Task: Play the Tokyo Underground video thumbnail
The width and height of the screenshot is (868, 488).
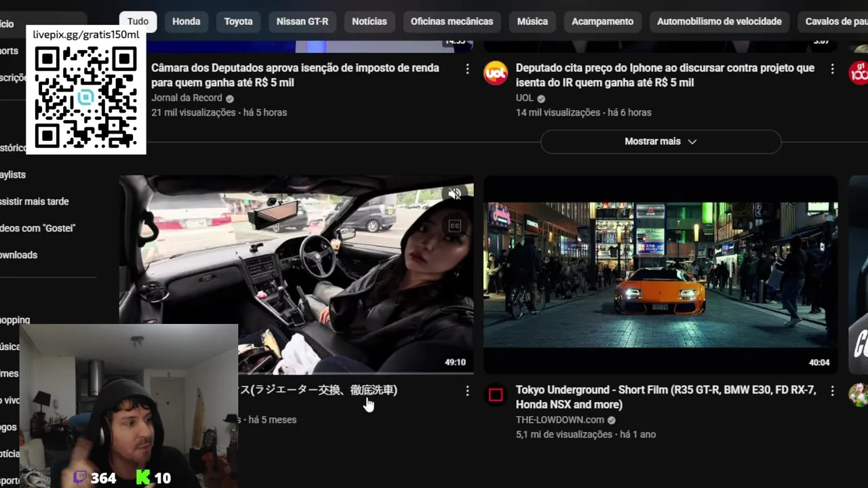Action: [x=660, y=274]
